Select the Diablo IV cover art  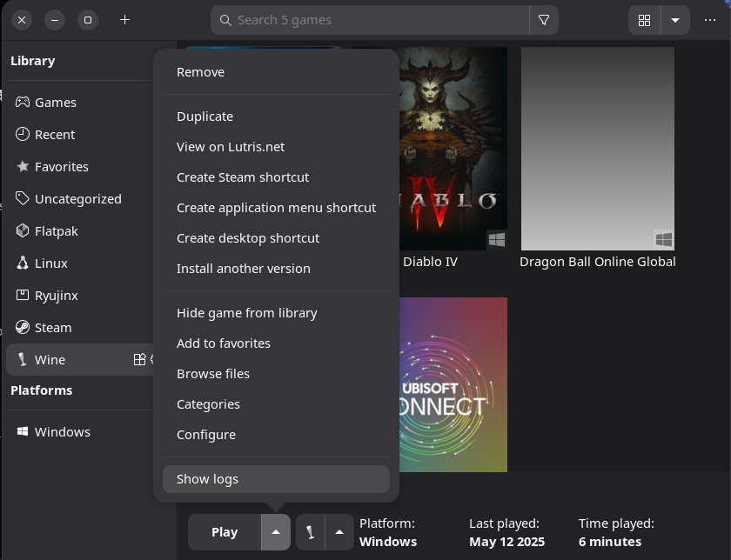tap(453, 149)
